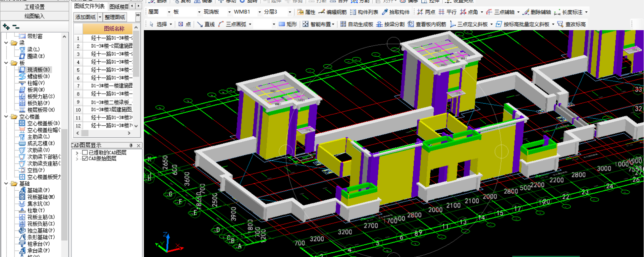Screen dimensions: 644x257
Task: Open 编辑钢筋 rebar editor
Action: pyautogui.click(x=333, y=12)
